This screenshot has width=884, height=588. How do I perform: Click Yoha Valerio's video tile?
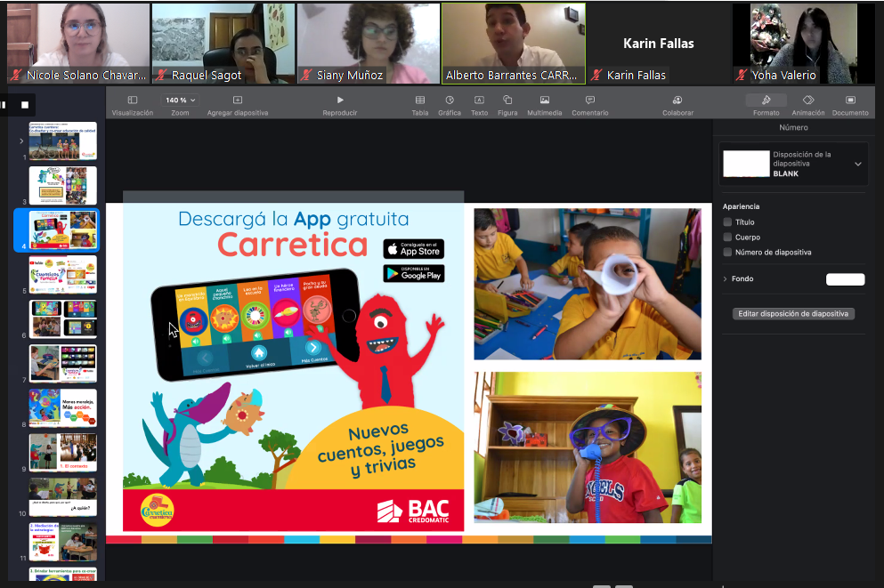[x=803, y=44]
